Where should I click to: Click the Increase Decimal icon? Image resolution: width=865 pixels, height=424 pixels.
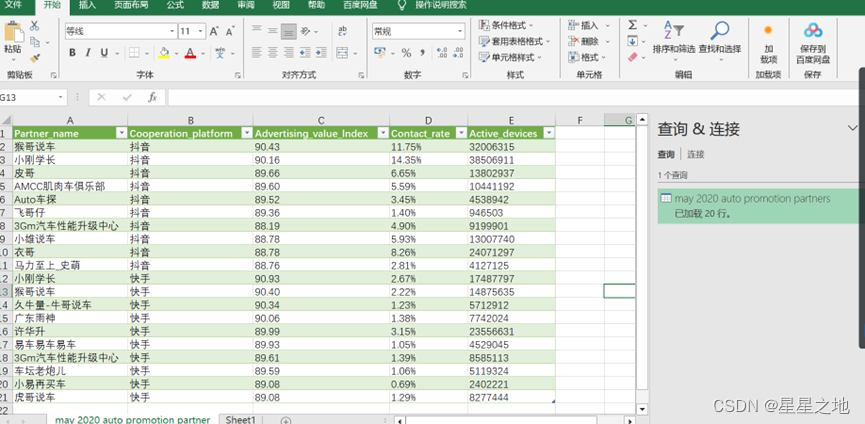(442, 53)
